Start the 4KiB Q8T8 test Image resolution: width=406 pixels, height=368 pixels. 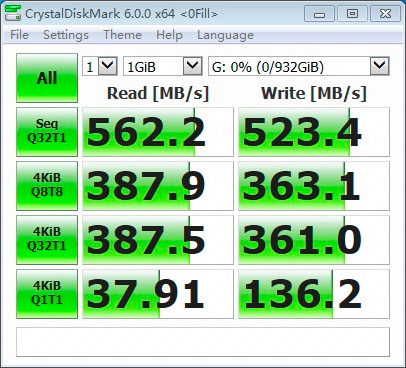tap(47, 186)
